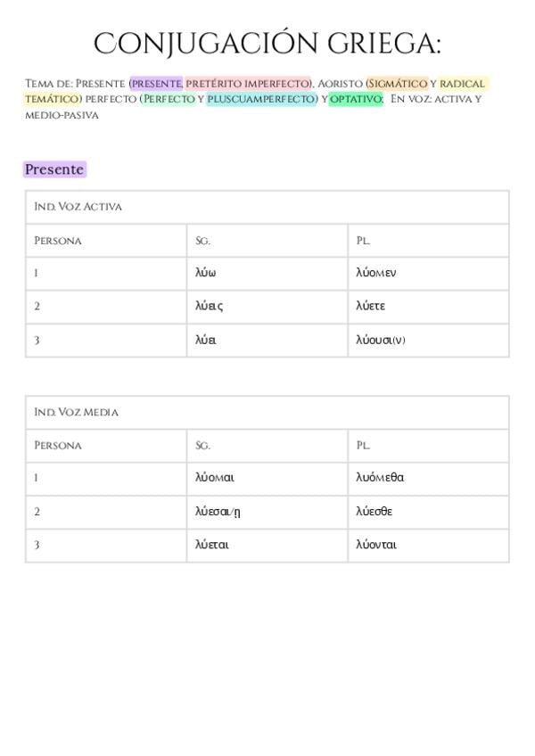This screenshot has width=535, height=756.
Task: Click the "Pl." column header in the Voz Media table
Action: 363,445
